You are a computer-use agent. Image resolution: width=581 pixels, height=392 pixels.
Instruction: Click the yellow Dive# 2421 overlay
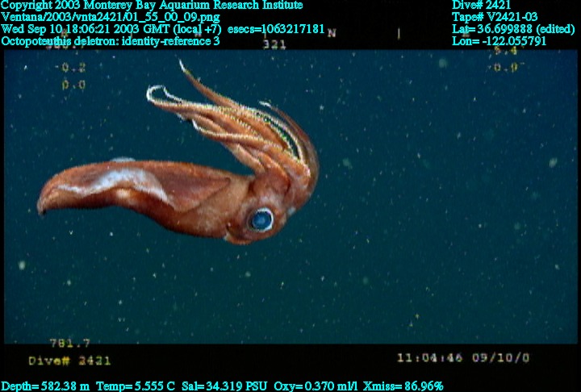tap(69, 361)
